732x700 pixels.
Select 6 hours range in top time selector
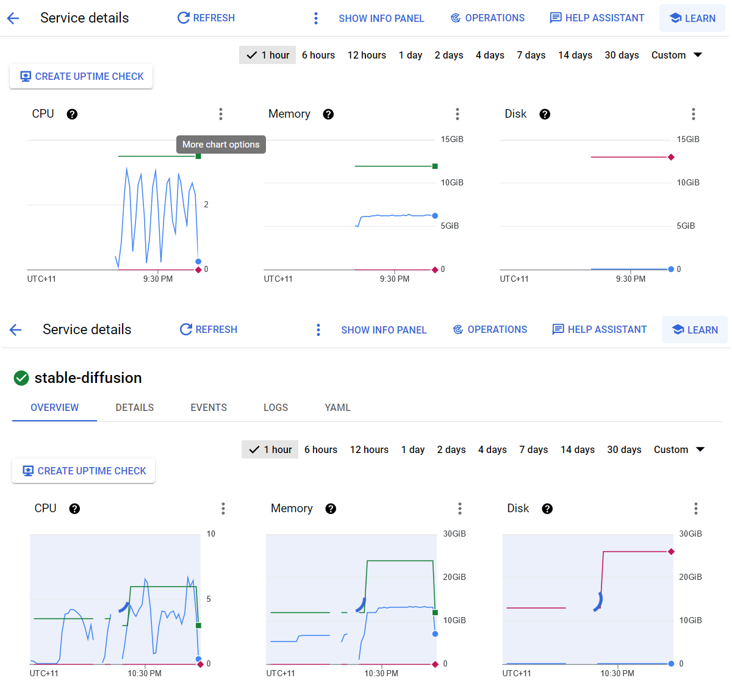point(318,55)
